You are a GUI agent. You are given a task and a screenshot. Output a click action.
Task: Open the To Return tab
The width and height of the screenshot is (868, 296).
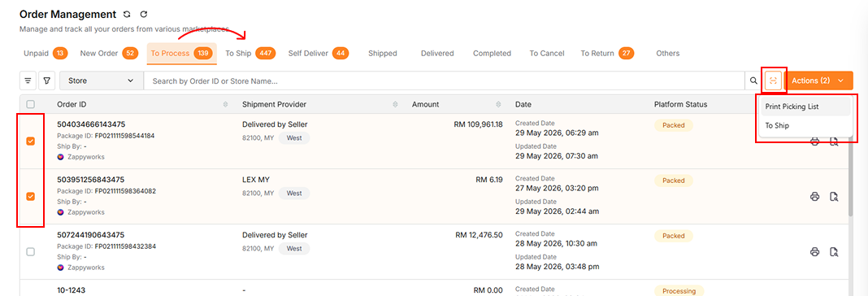click(x=607, y=53)
